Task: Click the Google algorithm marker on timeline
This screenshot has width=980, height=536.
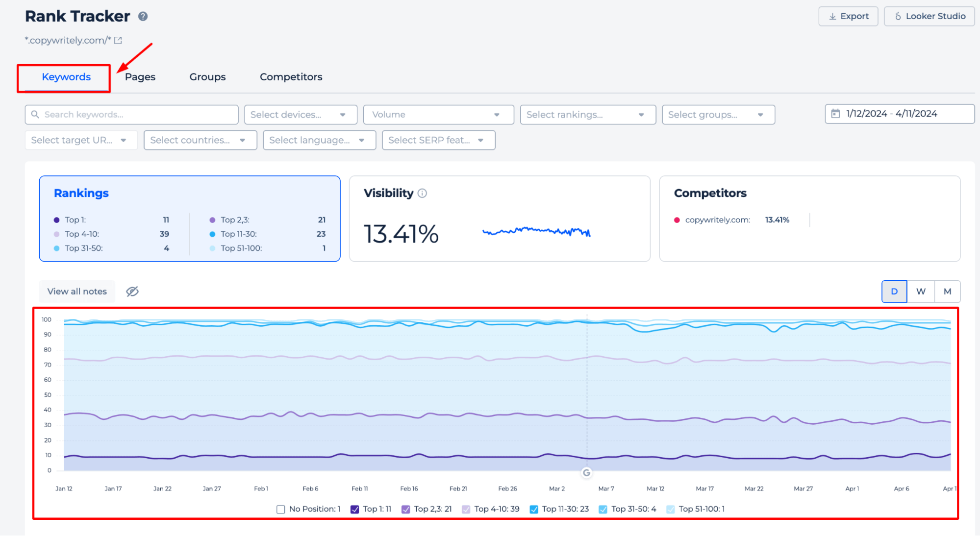Action: tap(586, 472)
